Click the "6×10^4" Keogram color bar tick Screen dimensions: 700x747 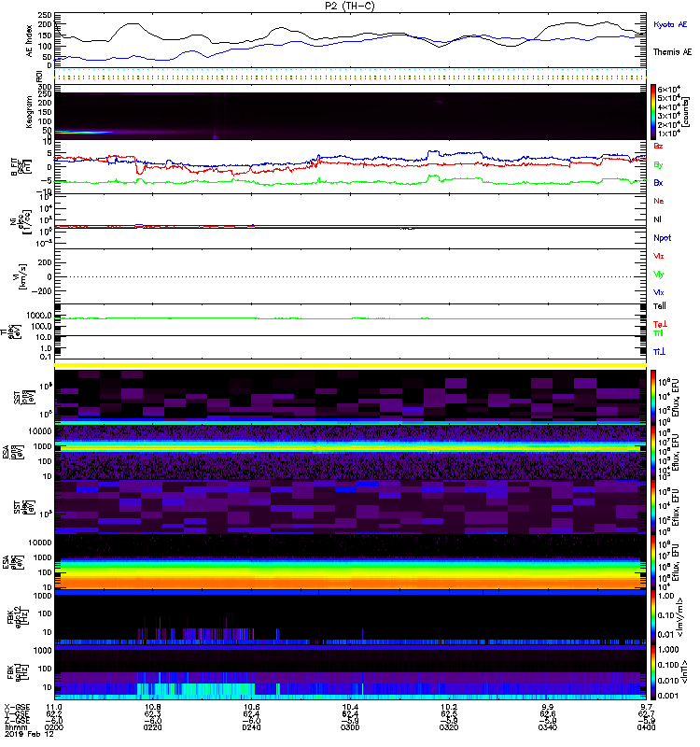click(669, 89)
